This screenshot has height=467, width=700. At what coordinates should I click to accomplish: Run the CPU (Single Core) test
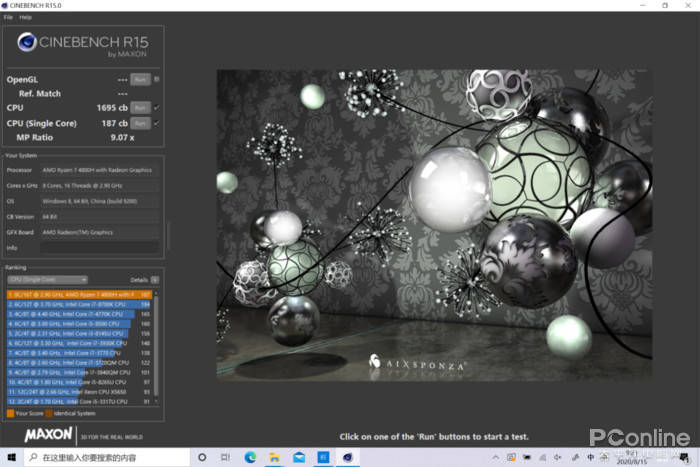tap(140, 122)
